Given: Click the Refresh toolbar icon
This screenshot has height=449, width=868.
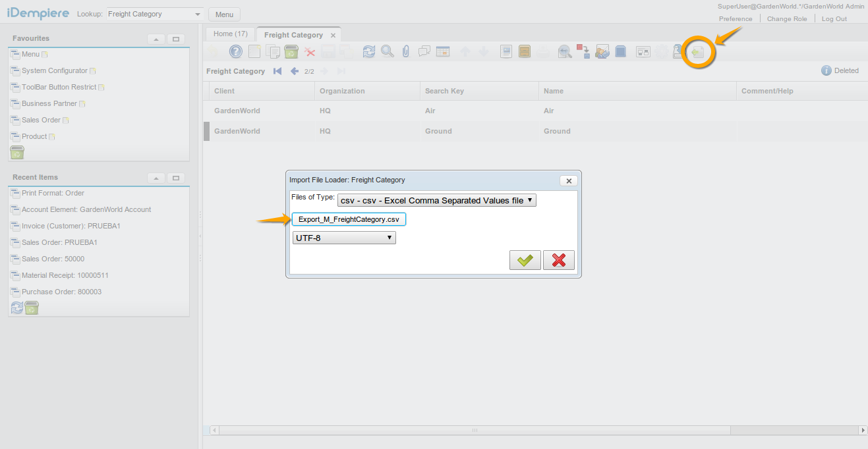Looking at the screenshot, I should [369, 51].
